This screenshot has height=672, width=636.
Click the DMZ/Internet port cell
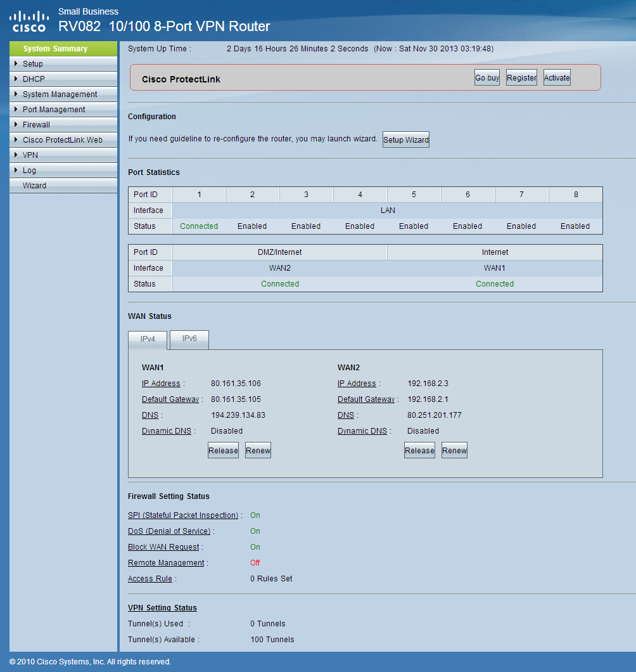point(279,252)
